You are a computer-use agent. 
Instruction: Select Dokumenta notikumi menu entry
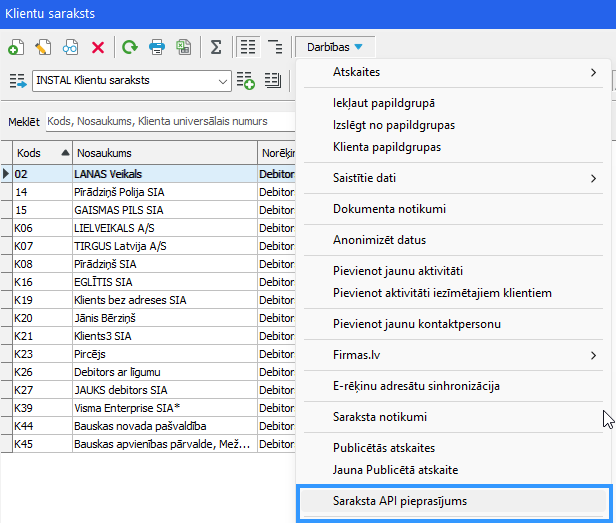pos(453,209)
